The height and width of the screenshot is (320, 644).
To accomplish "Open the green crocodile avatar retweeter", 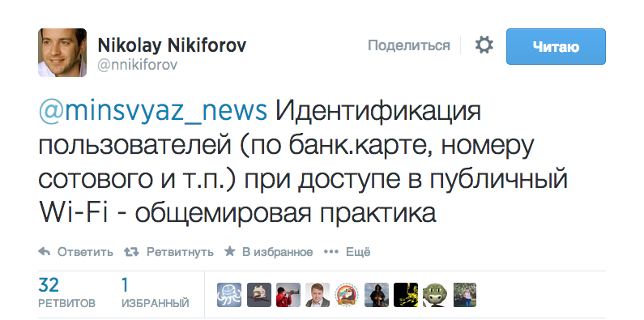I will coord(435,295).
